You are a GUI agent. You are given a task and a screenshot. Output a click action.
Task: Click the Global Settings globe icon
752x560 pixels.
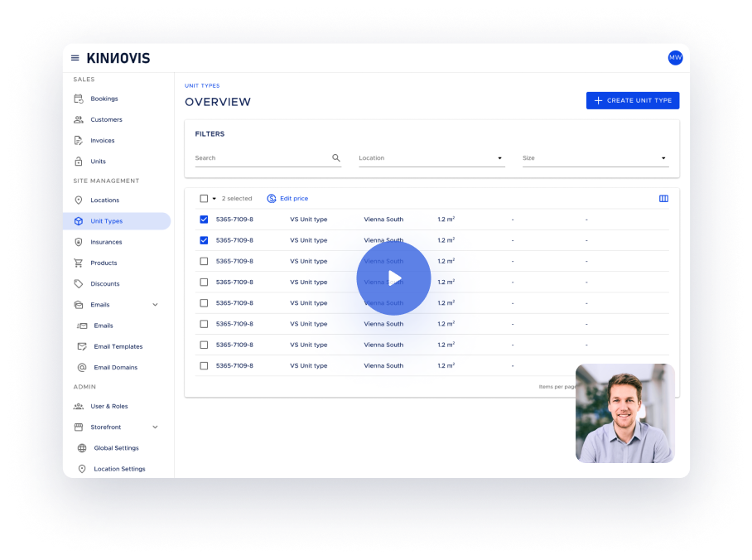click(x=82, y=448)
